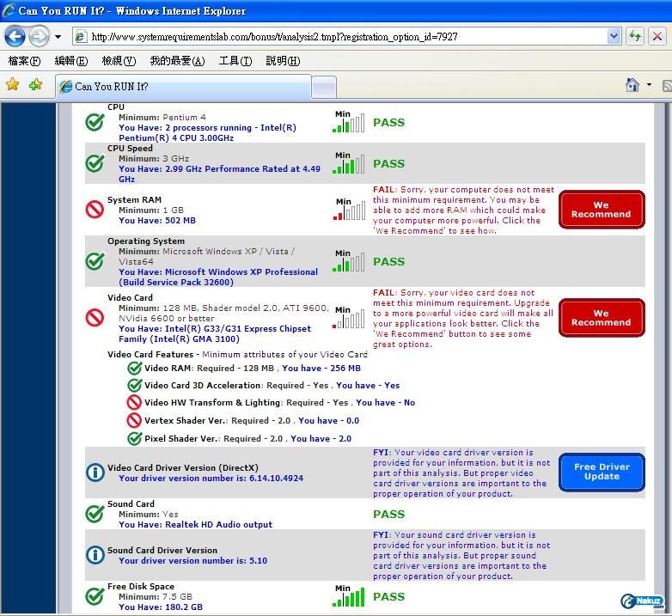Click the Video Card Driver info icon
Screen dimensions: 672x616
tap(95, 472)
